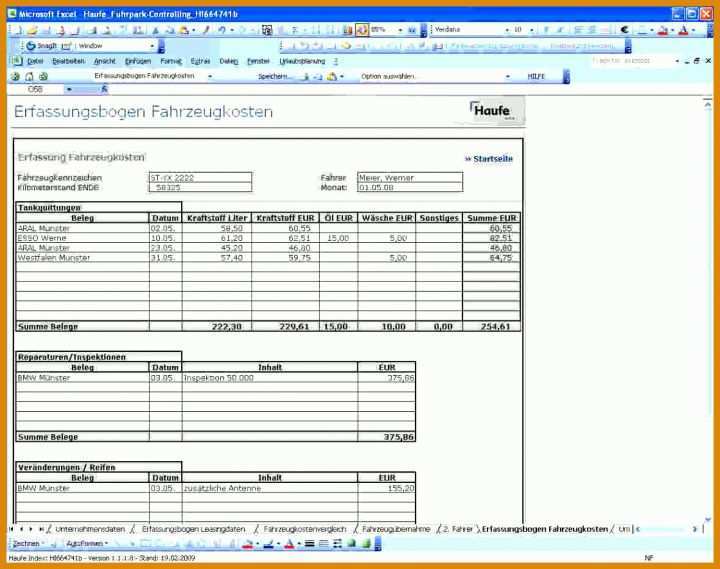Open the Extras menu
720x569 pixels.
pos(200,61)
